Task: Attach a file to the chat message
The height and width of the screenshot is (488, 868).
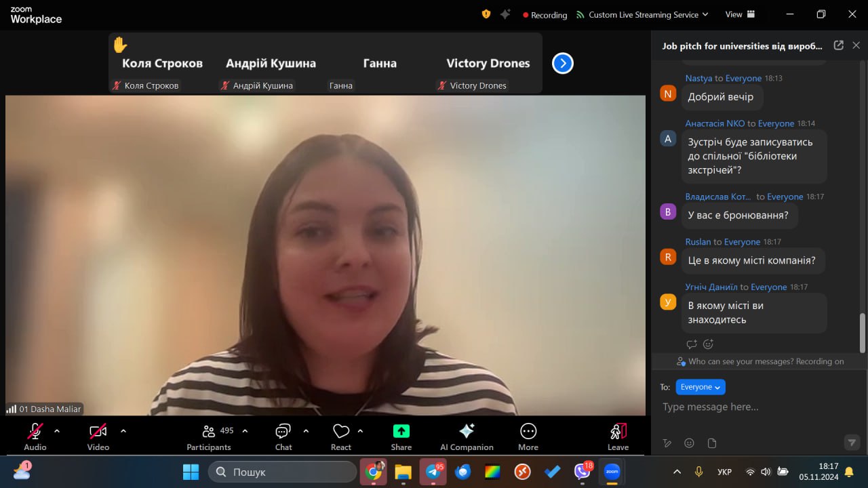Action: (711, 443)
